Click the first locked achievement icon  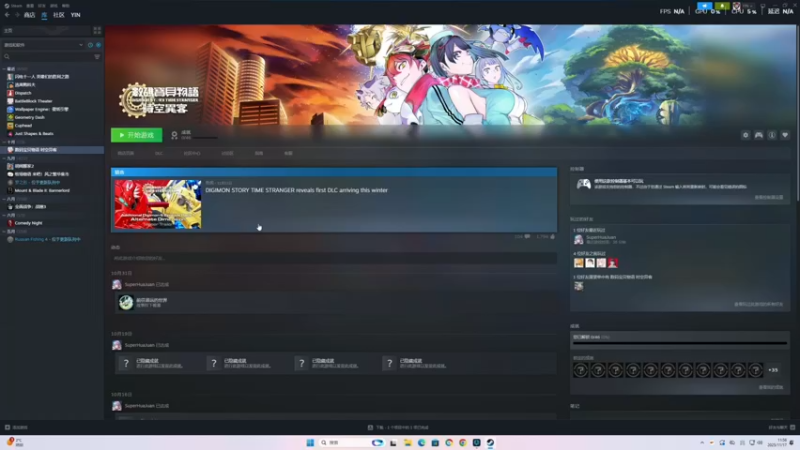coord(580,370)
